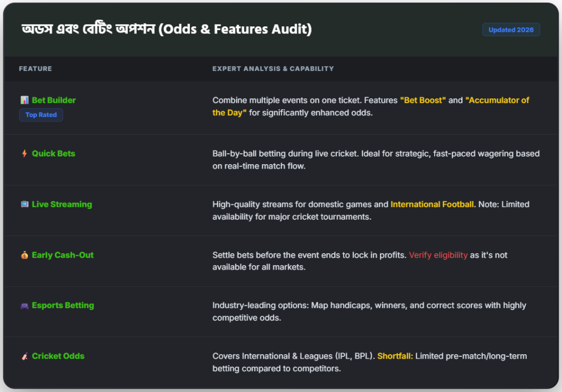The width and height of the screenshot is (562, 392).
Task: Click the highlighted "Bet Boost" text
Action: (423, 100)
